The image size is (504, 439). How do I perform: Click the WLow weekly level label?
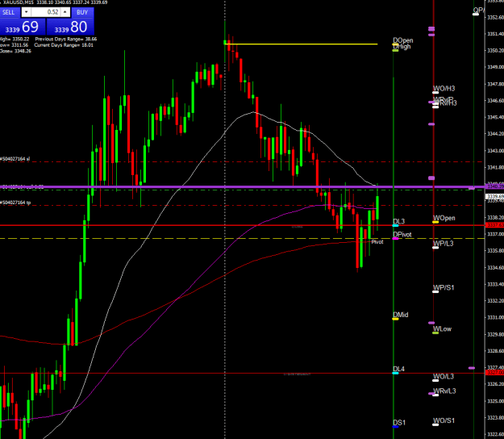click(442, 328)
